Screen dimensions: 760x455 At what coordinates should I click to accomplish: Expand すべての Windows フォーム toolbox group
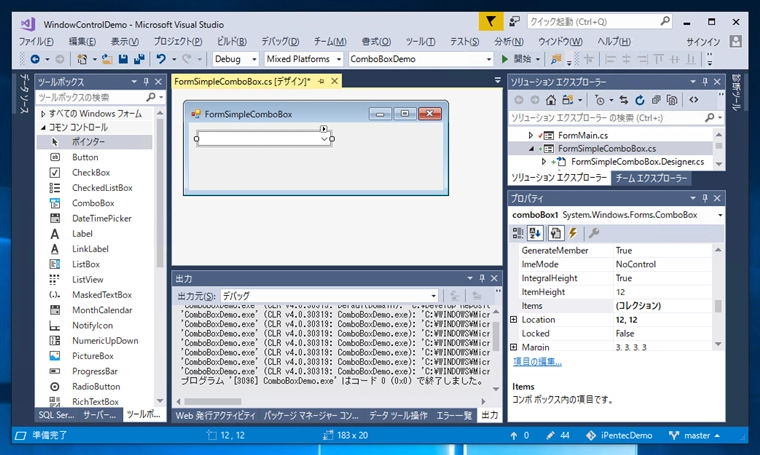(43, 114)
